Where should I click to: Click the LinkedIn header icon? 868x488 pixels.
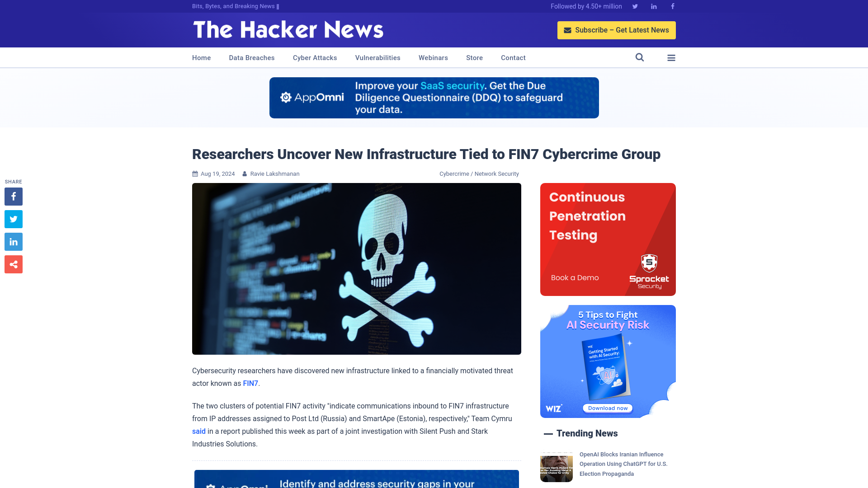click(653, 6)
